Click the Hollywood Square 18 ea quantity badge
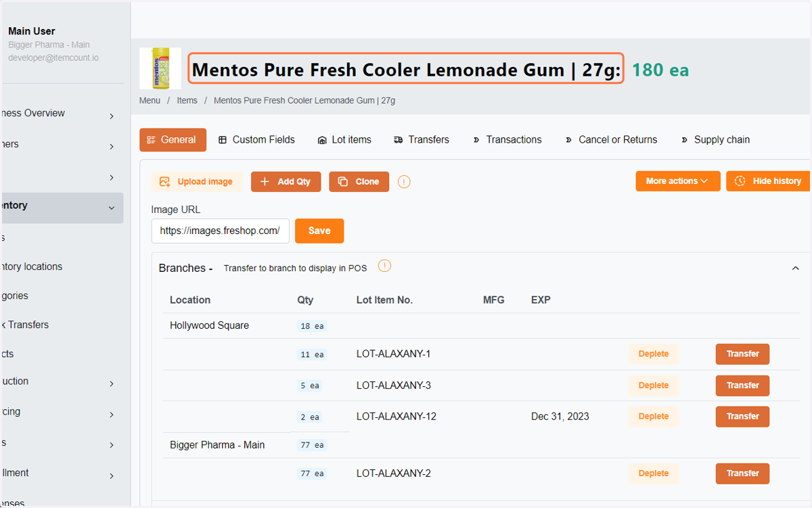The height and width of the screenshot is (508, 812). (312, 326)
